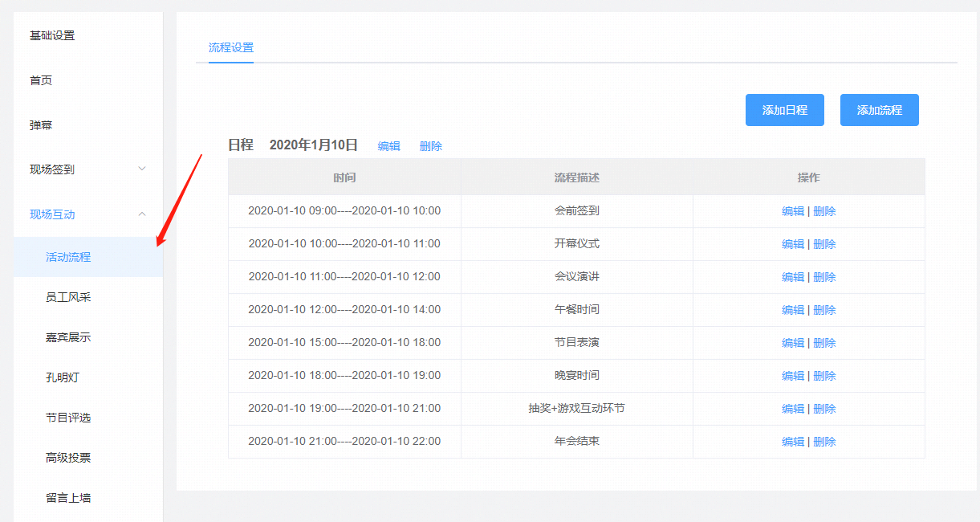Viewport: 980px width, 522px height.
Task: Edit the 午餐时间 row
Action: click(x=793, y=310)
